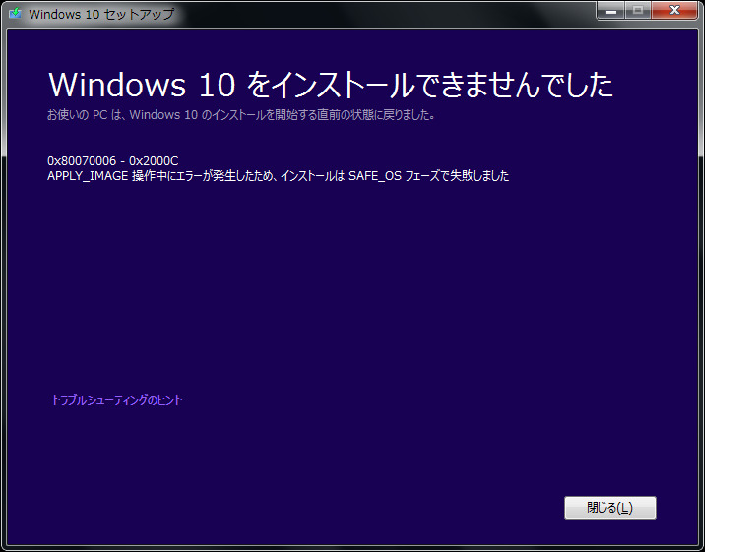This screenshot has width=756, height=552.
Task: Click the 閉じる(L) button
Action: 610,508
